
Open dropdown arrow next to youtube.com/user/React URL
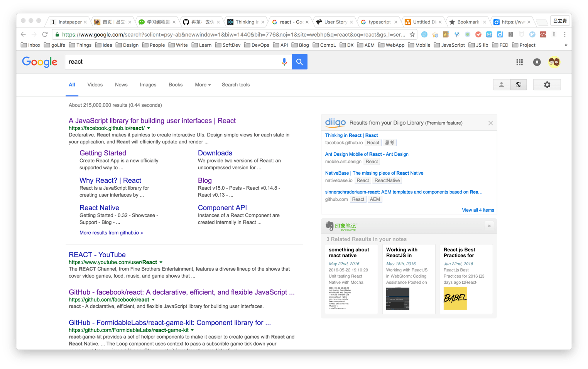tap(161, 262)
